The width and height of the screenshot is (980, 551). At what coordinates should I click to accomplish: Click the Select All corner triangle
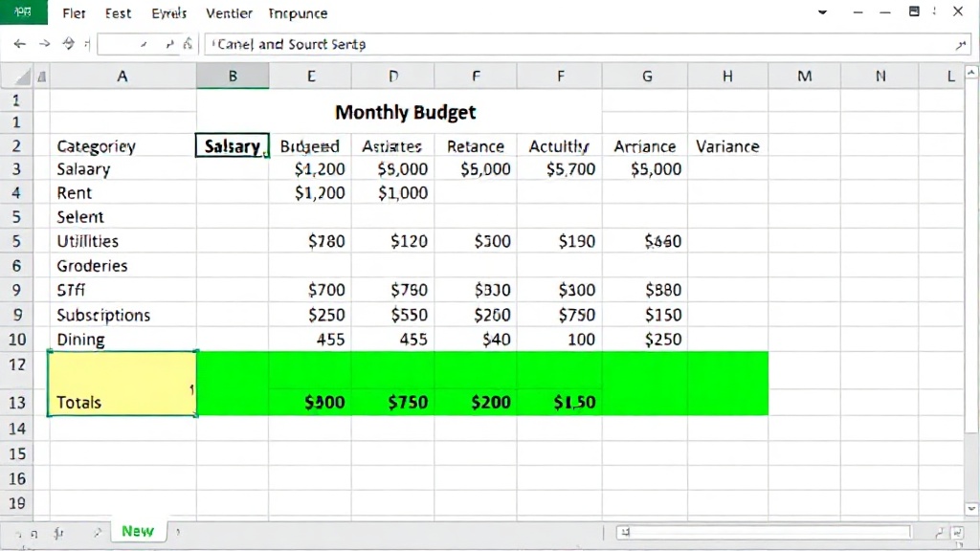[23, 77]
